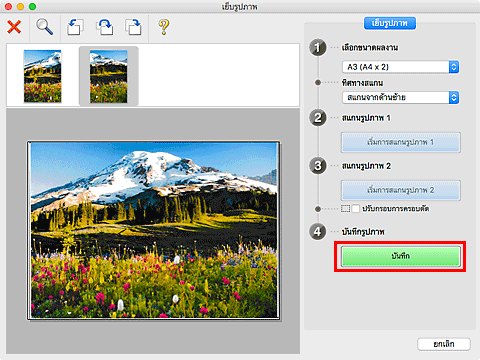Minimize the window with yellow button

[20, 6]
